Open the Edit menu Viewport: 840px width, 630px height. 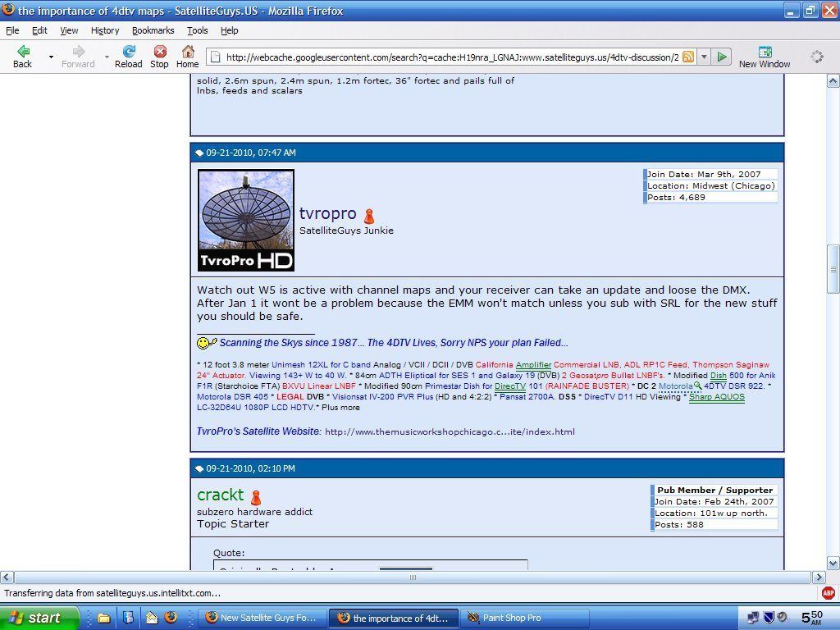coord(39,30)
